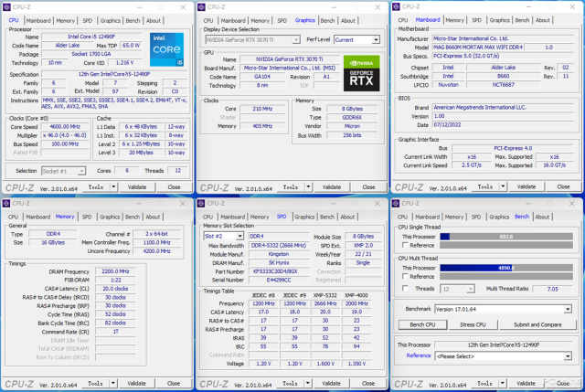The height and width of the screenshot is (392, 585).
Task: Click the Close button in the Graphics window
Action: coord(368,186)
